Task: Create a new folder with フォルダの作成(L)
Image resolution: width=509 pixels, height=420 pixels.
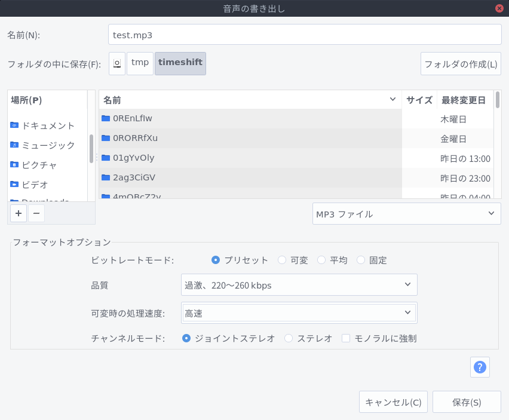Action: (x=461, y=63)
